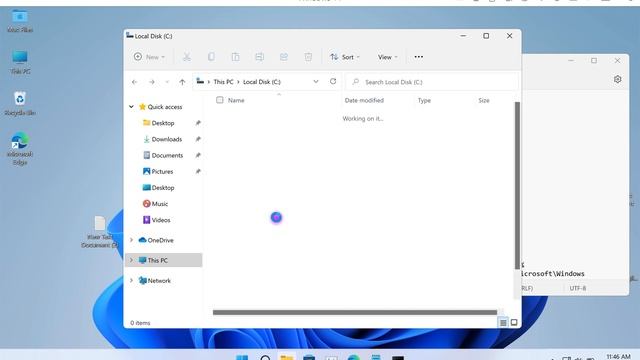
Task: Click the vertical scrollbar in file list
Action: (x=517, y=186)
